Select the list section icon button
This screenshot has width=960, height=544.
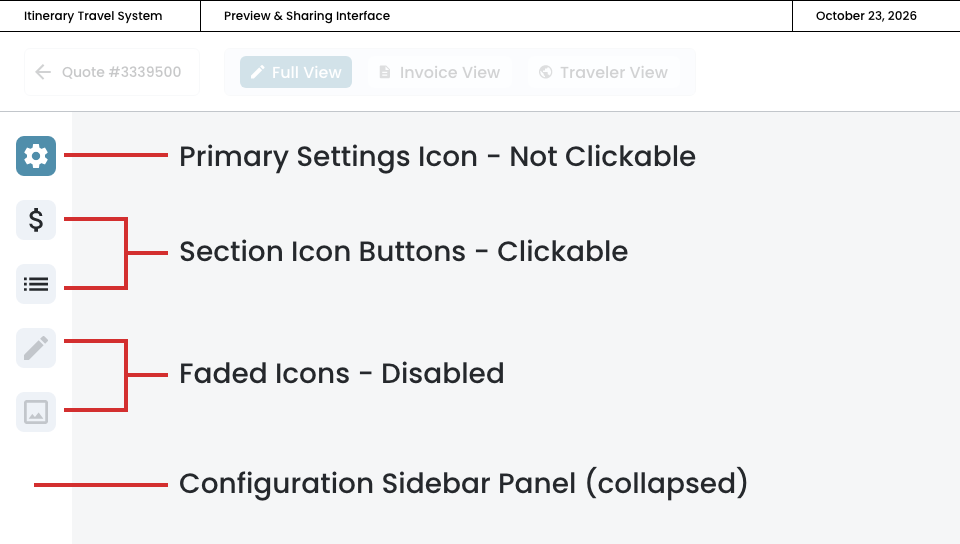point(36,284)
